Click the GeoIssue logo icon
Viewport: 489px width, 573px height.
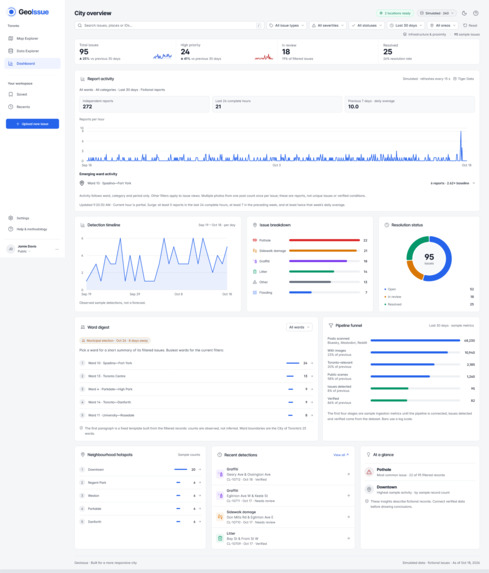coord(11,12)
